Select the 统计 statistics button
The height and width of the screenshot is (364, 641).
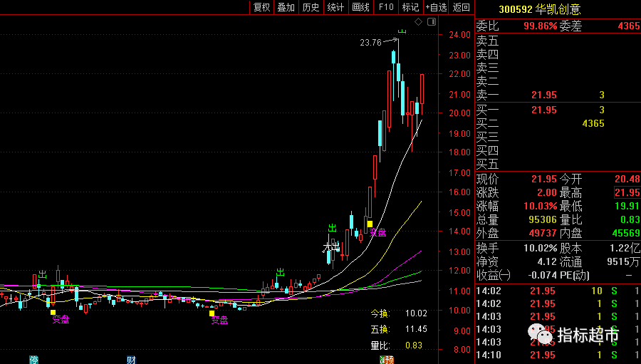click(x=335, y=7)
